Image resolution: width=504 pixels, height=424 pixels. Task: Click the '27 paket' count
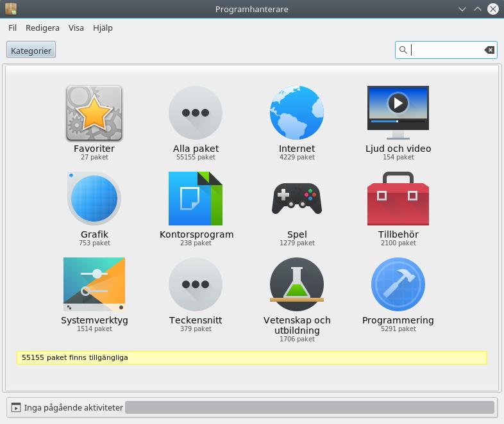click(x=94, y=157)
